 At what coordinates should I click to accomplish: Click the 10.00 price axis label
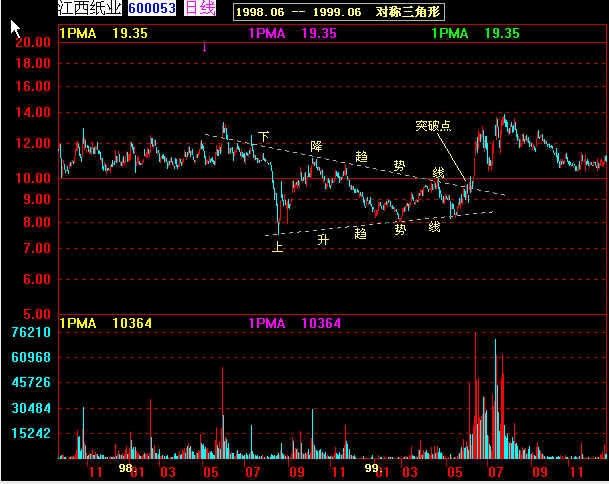[x=33, y=178]
